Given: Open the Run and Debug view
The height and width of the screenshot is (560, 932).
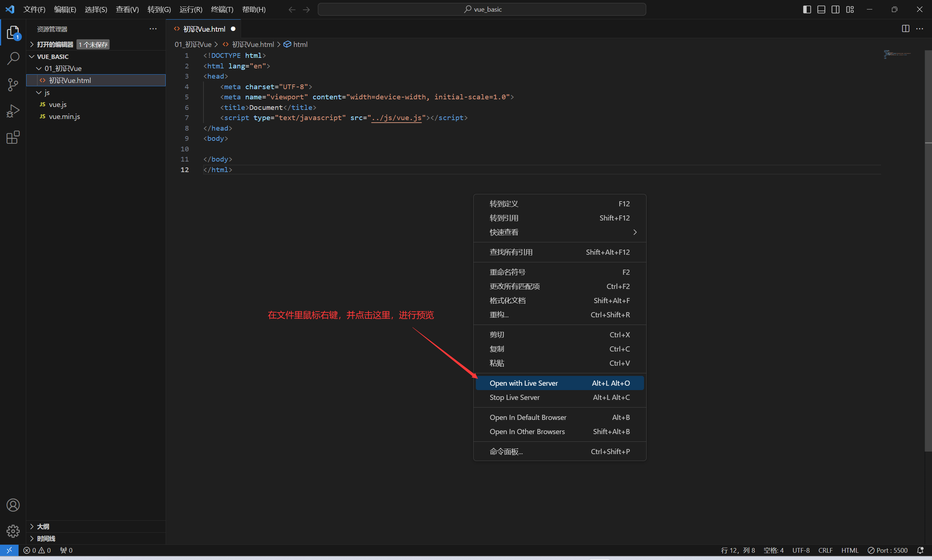Looking at the screenshot, I should point(13,111).
